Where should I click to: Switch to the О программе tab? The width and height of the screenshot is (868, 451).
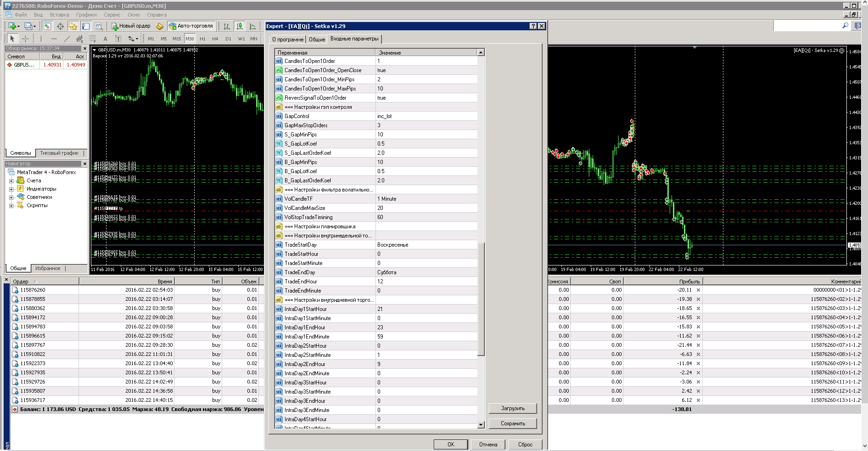288,39
